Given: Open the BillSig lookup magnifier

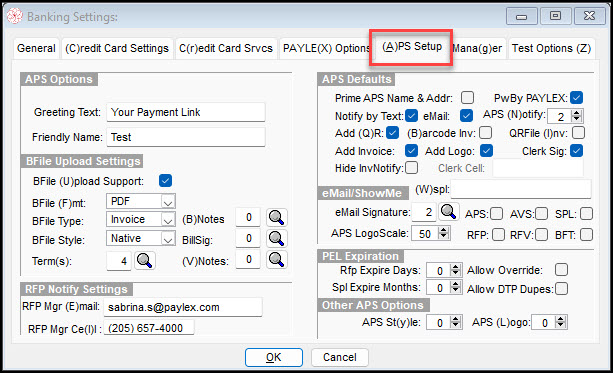Looking at the screenshot, I should pos(277,238).
